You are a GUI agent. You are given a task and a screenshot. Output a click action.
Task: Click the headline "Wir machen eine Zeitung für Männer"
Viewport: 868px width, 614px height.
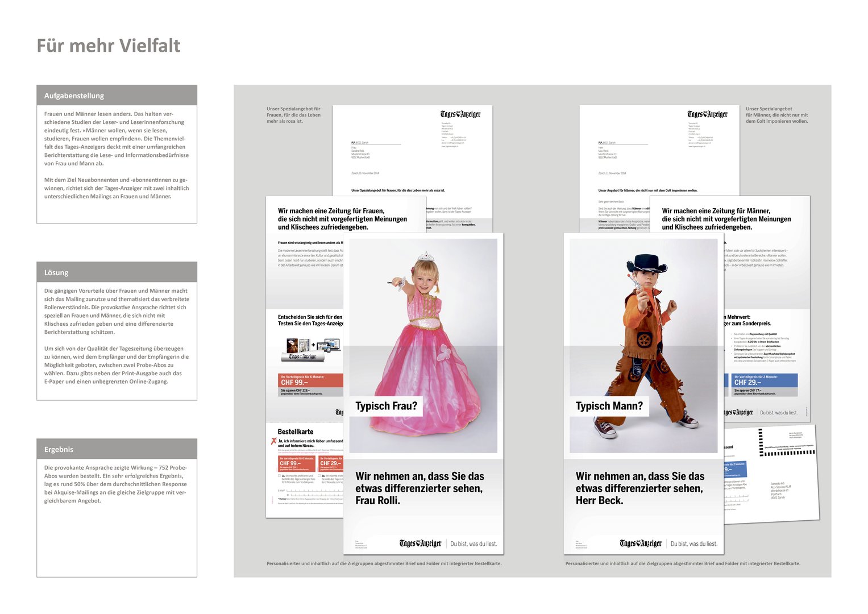coord(726,219)
